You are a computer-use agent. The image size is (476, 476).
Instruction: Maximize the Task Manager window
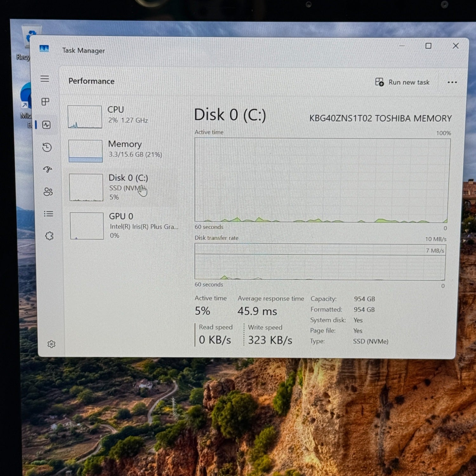428,46
